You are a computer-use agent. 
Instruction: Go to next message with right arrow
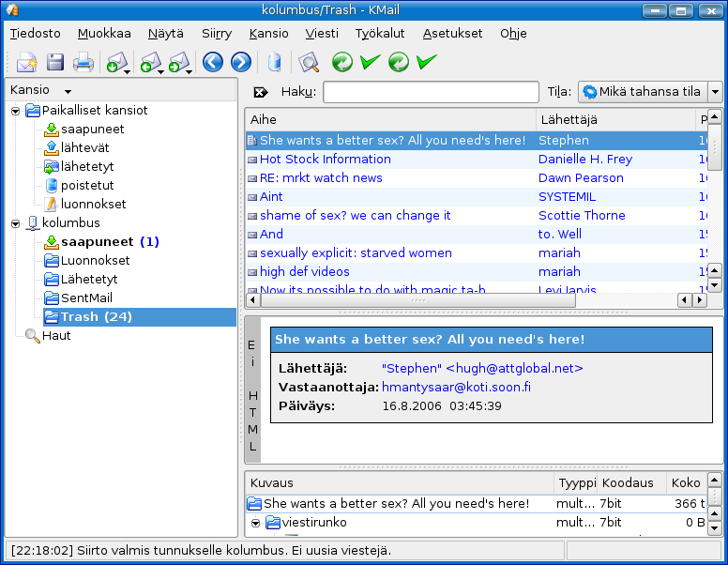coord(241,63)
